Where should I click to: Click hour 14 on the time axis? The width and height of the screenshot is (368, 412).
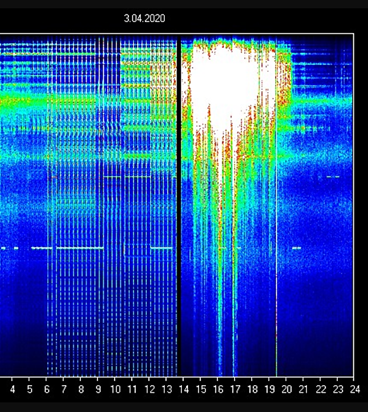click(184, 389)
